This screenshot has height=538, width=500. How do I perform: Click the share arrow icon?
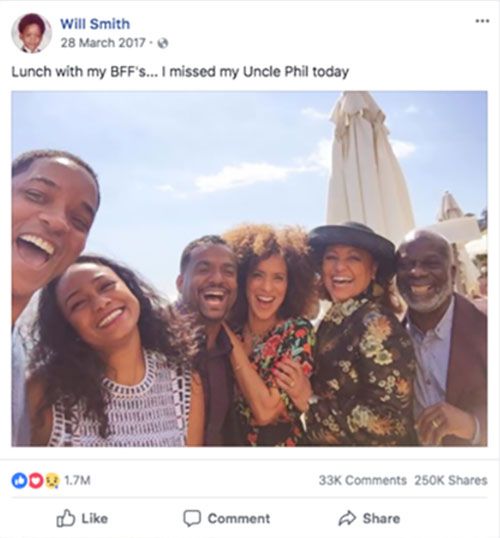pos(347,518)
